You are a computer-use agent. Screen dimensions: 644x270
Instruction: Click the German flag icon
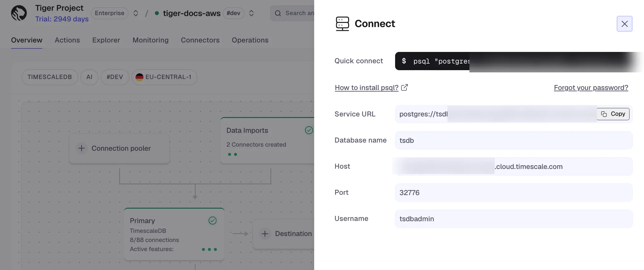(140, 77)
